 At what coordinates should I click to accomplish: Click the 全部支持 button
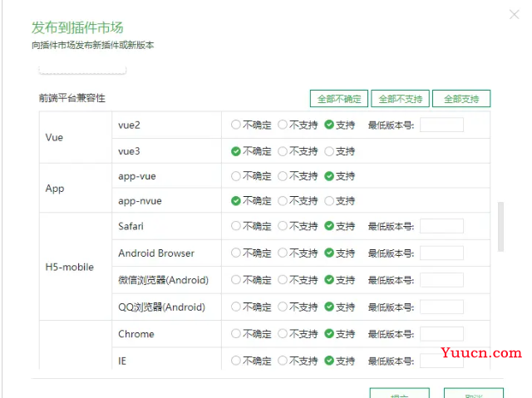(x=461, y=99)
